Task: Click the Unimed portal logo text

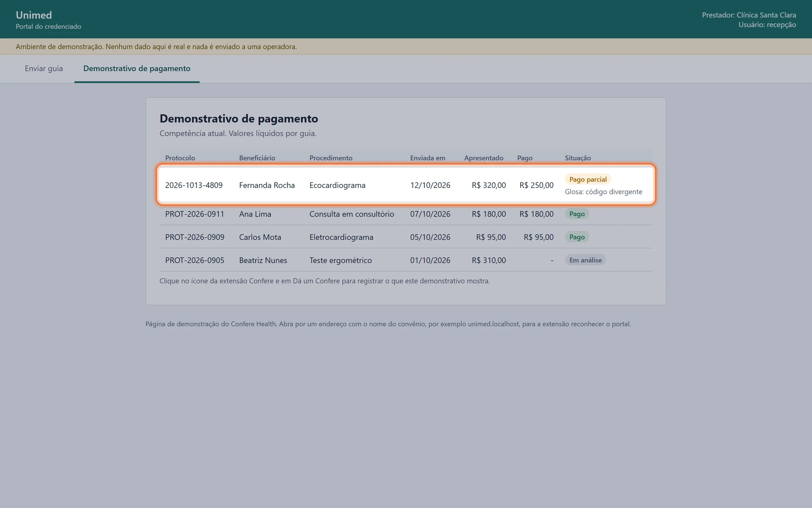Action: (x=34, y=15)
